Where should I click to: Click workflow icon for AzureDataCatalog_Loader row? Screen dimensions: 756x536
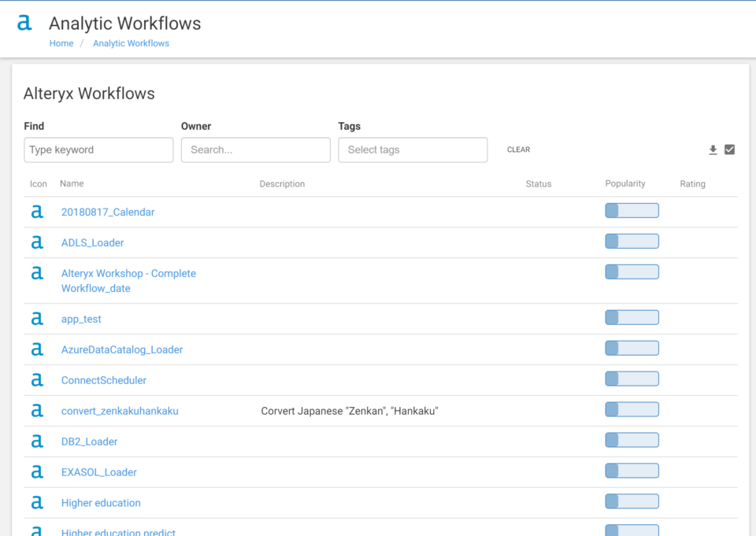tap(37, 349)
